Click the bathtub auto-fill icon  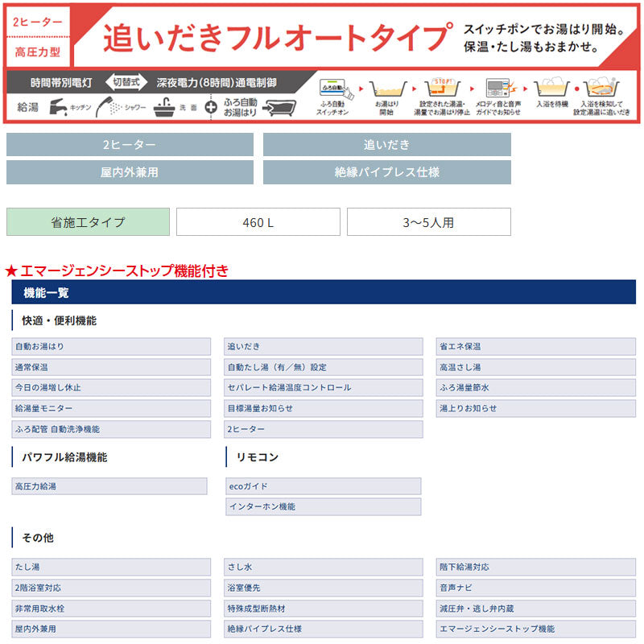[279, 108]
